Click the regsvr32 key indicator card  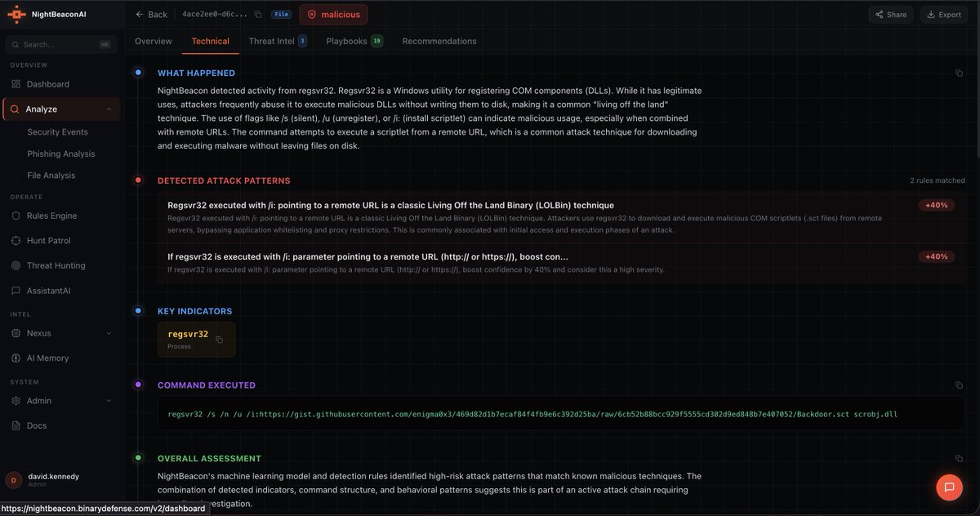click(x=196, y=340)
